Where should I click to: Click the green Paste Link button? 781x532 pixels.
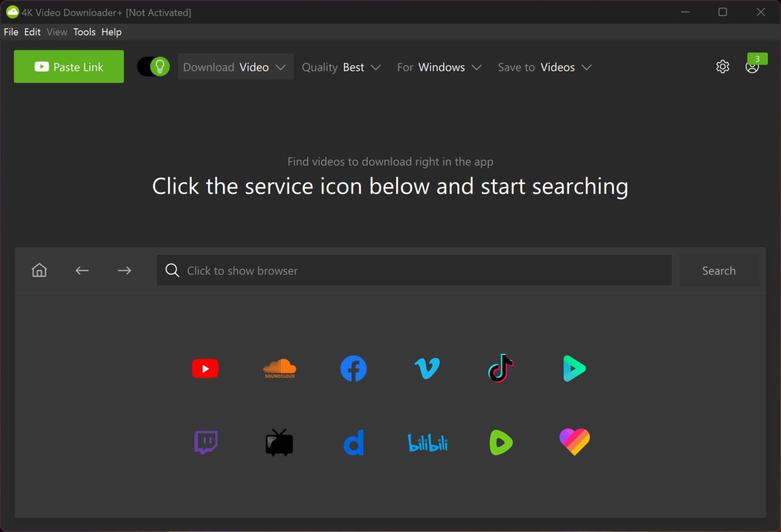(x=69, y=66)
